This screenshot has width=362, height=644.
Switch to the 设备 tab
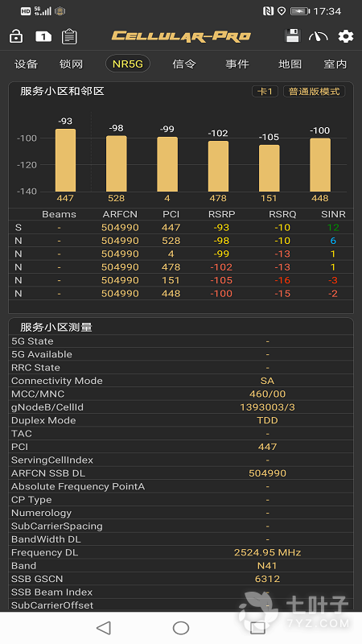[27, 64]
